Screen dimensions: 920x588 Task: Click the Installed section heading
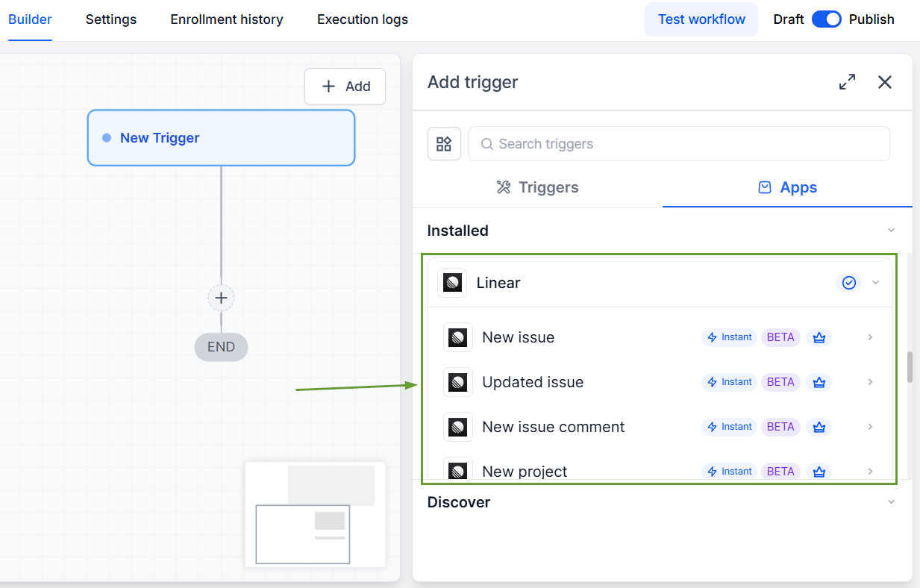(457, 231)
